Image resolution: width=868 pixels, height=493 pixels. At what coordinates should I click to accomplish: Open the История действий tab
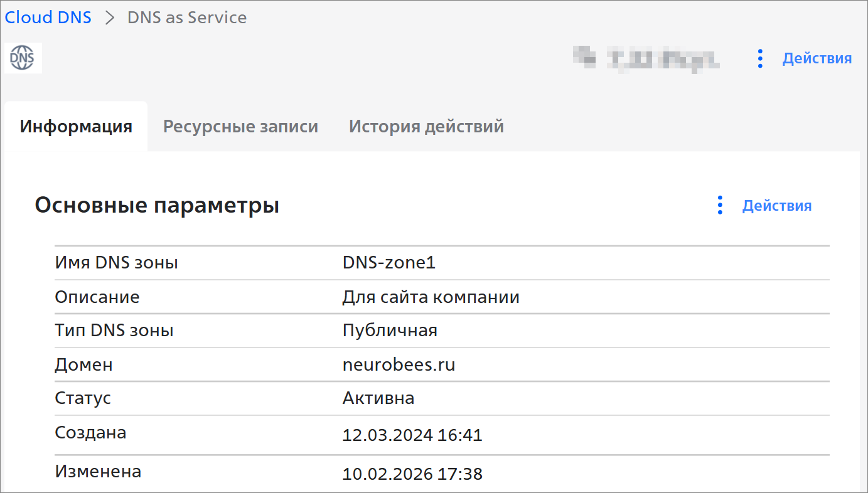pyautogui.click(x=426, y=127)
